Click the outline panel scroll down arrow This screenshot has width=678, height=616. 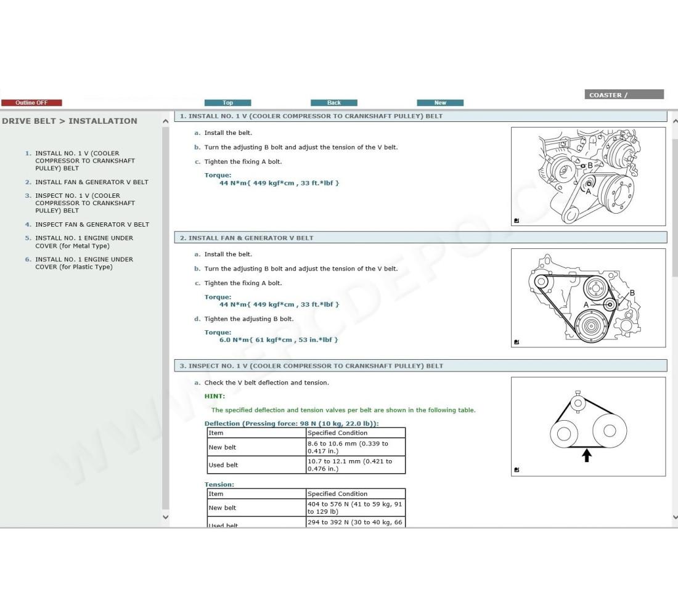pyautogui.click(x=166, y=517)
